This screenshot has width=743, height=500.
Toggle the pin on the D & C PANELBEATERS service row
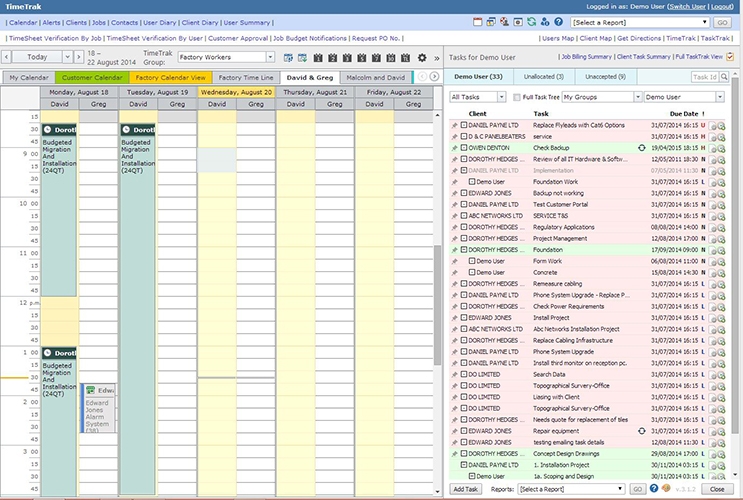pos(454,137)
